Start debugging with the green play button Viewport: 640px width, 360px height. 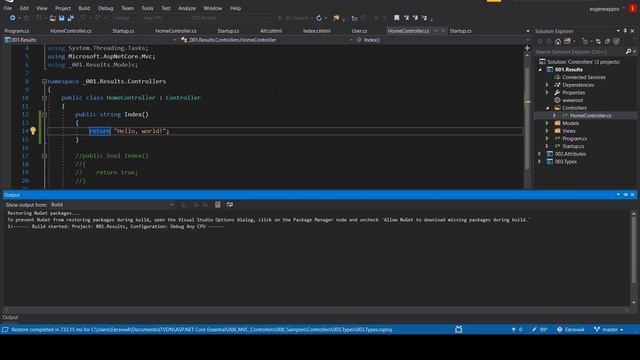pos(280,18)
